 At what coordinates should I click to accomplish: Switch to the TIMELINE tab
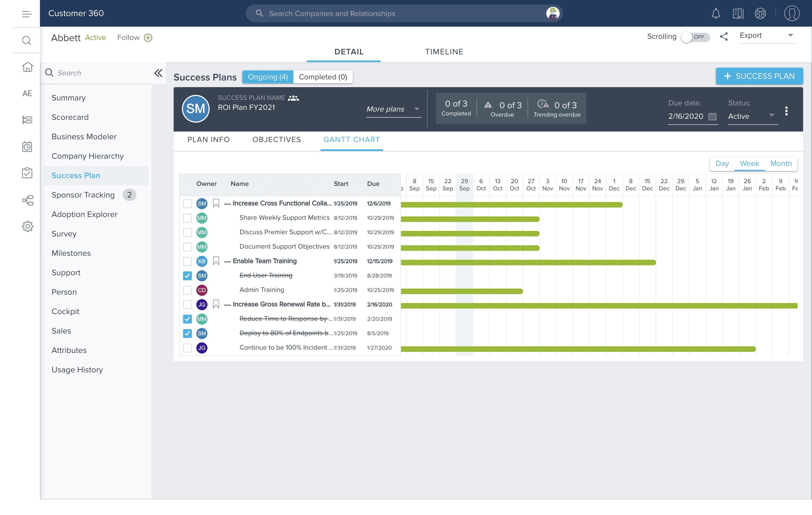coord(444,52)
